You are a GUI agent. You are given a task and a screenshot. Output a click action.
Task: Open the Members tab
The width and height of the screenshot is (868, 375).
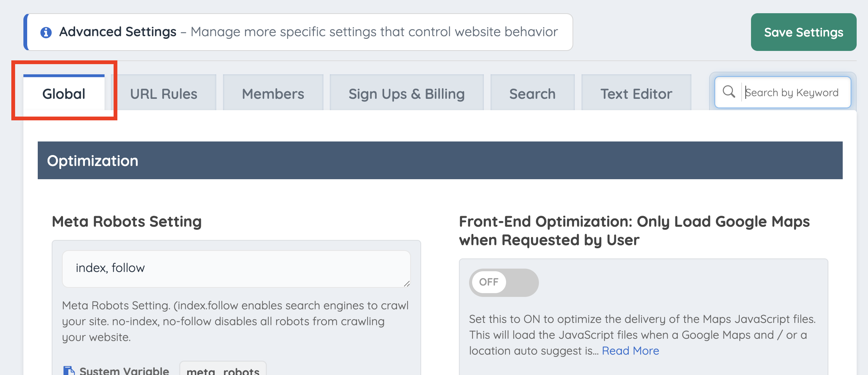coord(273,93)
